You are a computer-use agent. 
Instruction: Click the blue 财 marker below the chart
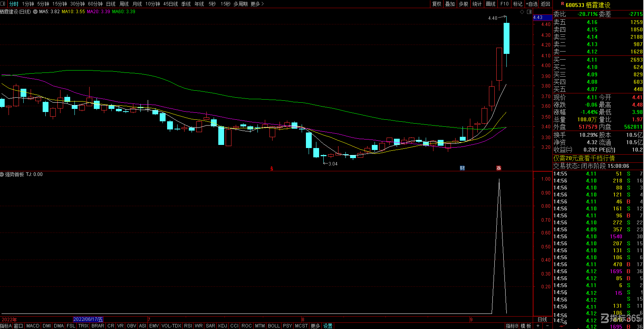(462, 168)
